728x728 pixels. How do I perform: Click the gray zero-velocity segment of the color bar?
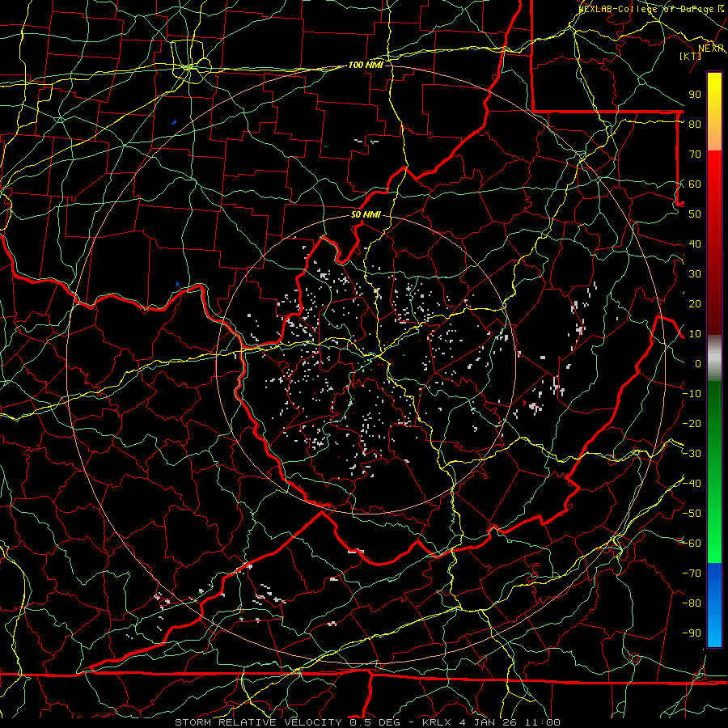(714, 358)
